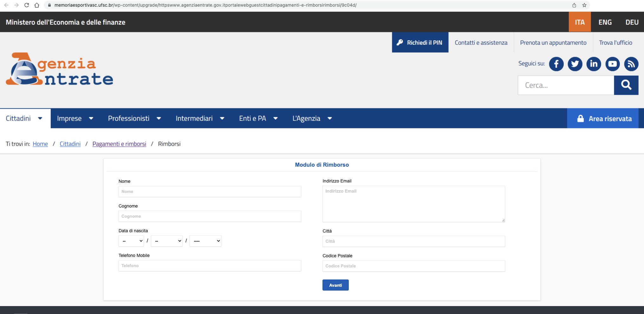The width and height of the screenshot is (644, 314).
Task: Click the browser reload icon
Action: tap(27, 5)
